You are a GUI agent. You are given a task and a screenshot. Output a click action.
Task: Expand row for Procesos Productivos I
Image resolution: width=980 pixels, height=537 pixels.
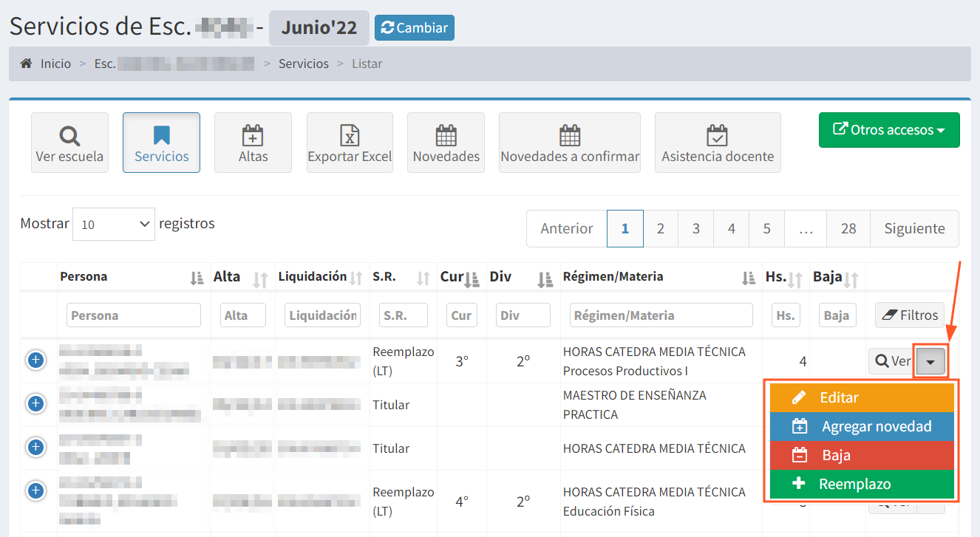35,360
